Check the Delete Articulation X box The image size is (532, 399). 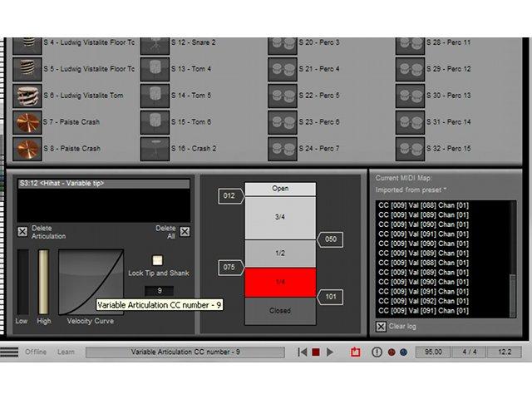[22, 232]
